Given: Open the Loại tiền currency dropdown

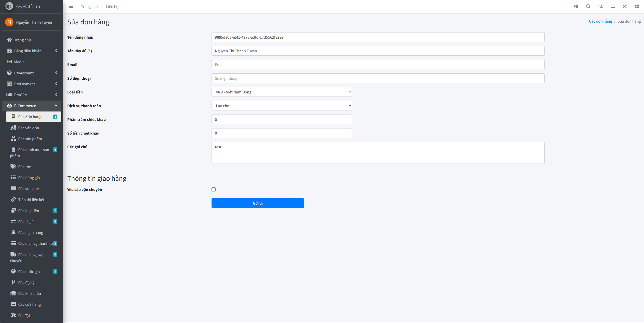Looking at the screenshot, I should (x=281, y=92).
